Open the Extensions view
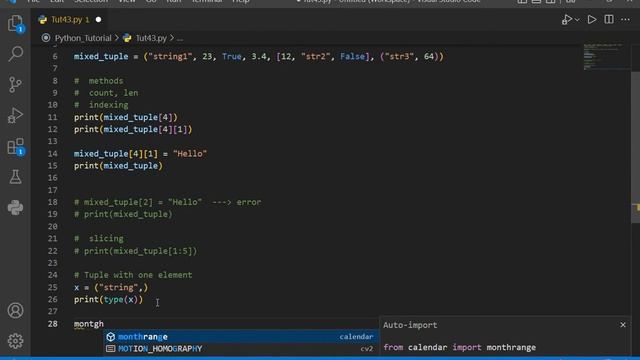 [16, 146]
